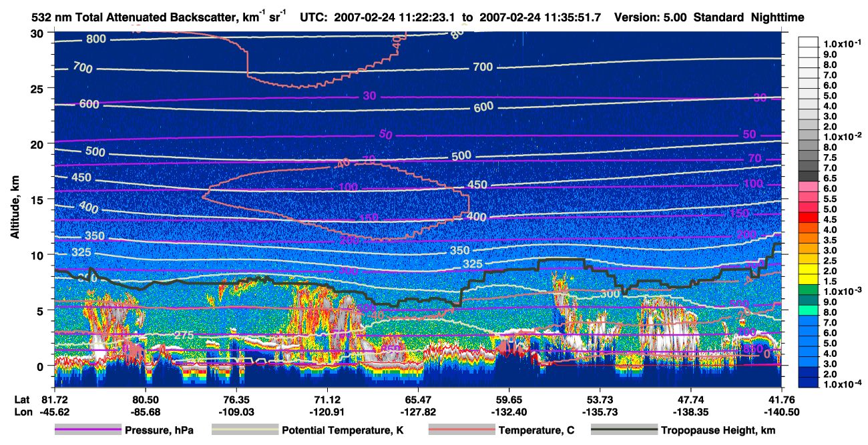Screen dimensions: 868x445
Task: Click the longitude value '-109.03'
Action: tap(236, 411)
